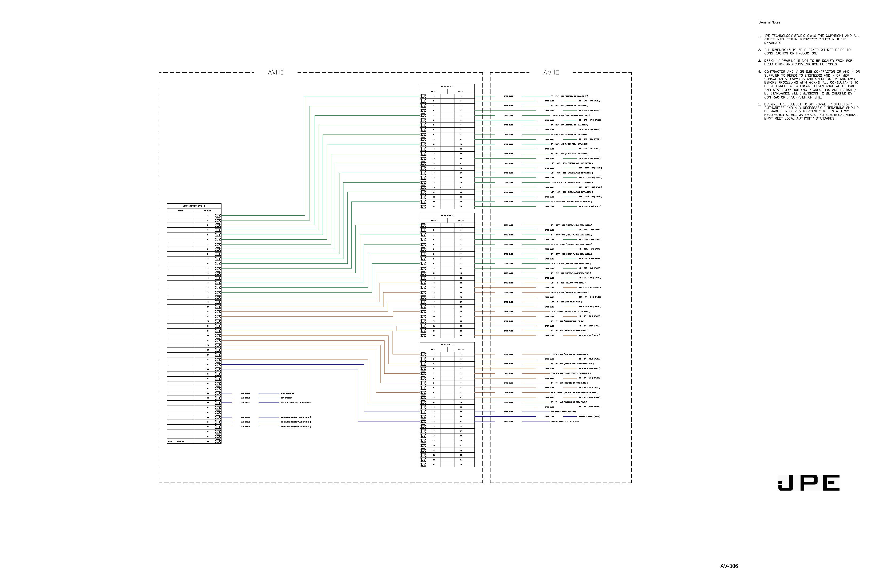883x588 pixels.
Task: Click the left AVHE heading text
Action: pyautogui.click(x=276, y=73)
